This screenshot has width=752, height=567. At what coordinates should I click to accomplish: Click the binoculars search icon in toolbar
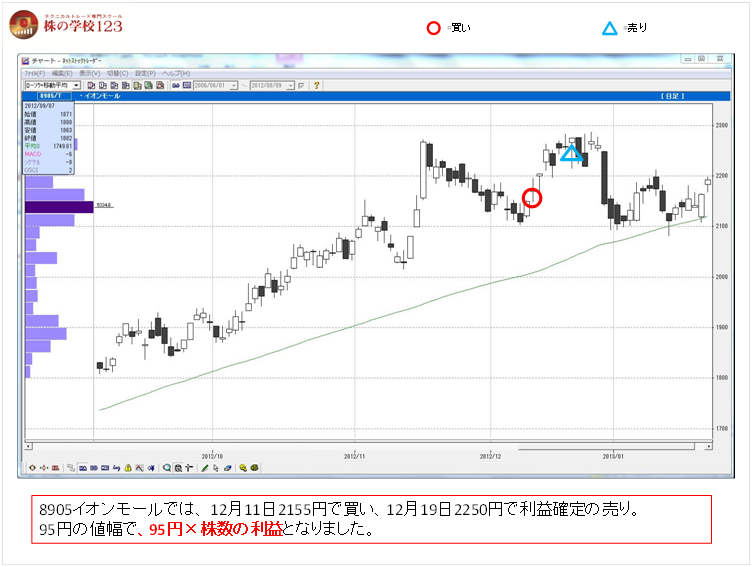pos(175,85)
